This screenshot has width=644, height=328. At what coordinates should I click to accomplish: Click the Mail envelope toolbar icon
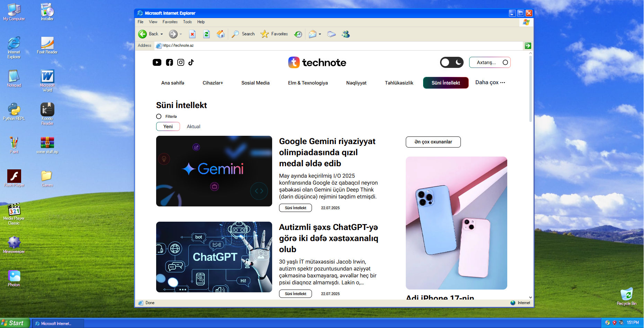tap(312, 34)
